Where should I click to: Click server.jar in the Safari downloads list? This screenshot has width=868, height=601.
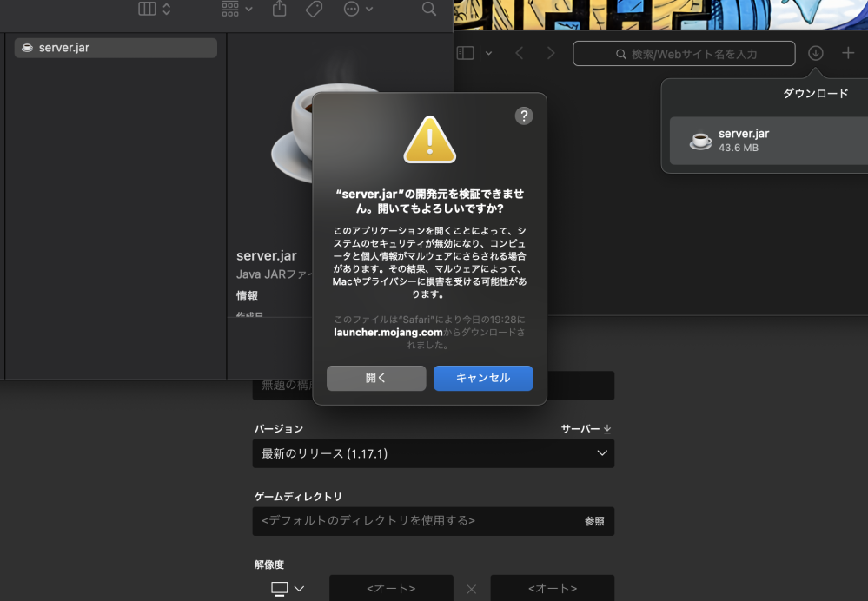pyautogui.click(x=769, y=141)
